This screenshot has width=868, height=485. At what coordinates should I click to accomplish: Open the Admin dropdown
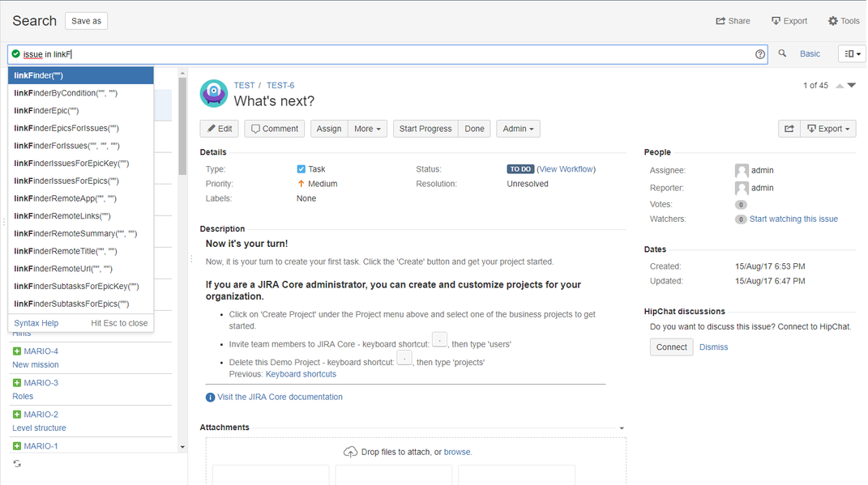518,129
